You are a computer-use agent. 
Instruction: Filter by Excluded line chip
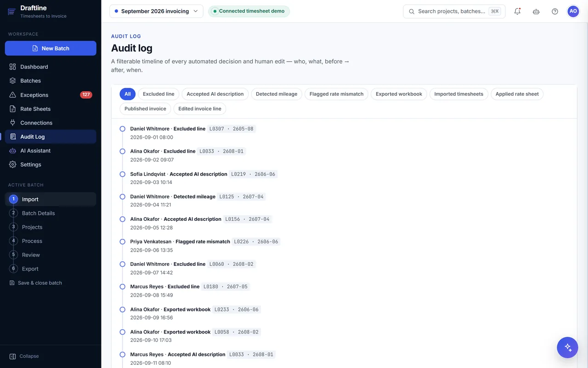[x=158, y=94]
